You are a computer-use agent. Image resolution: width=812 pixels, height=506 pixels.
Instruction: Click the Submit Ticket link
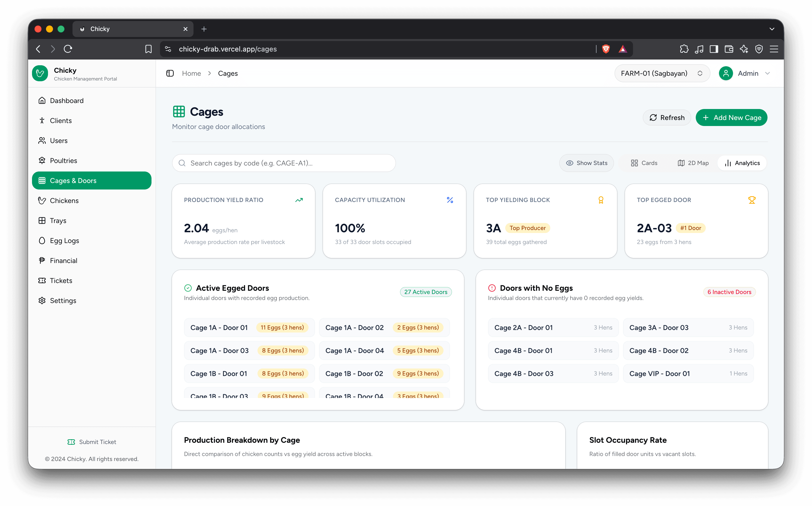pos(92,442)
